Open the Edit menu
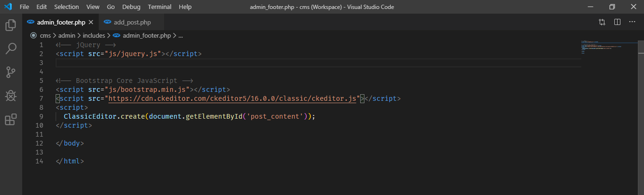This screenshot has width=644, height=195. [x=42, y=7]
